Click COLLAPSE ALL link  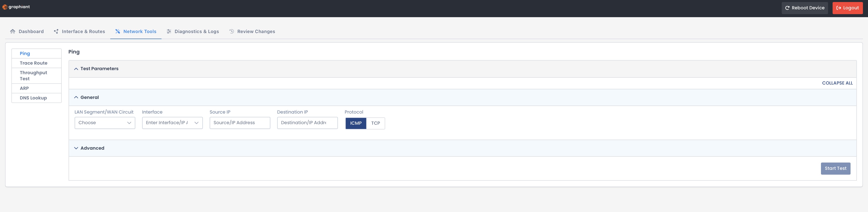click(x=837, y=83)
